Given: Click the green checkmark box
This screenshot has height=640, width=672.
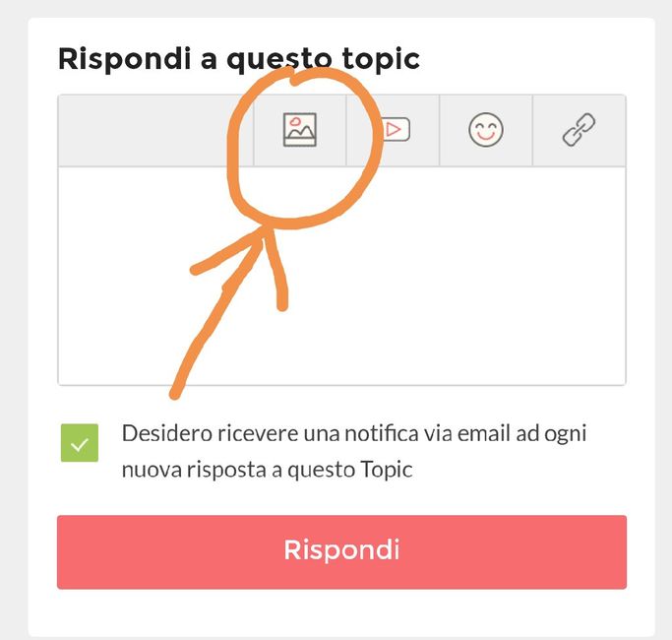Looking at the screenshot, I should (x=80, y=443).
